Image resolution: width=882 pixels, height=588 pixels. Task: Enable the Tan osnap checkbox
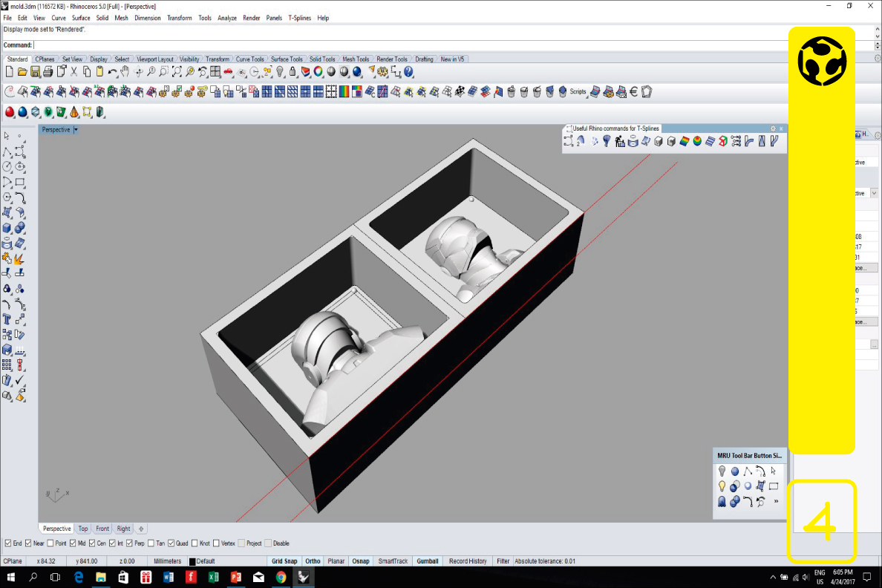[x=151, y=543]
